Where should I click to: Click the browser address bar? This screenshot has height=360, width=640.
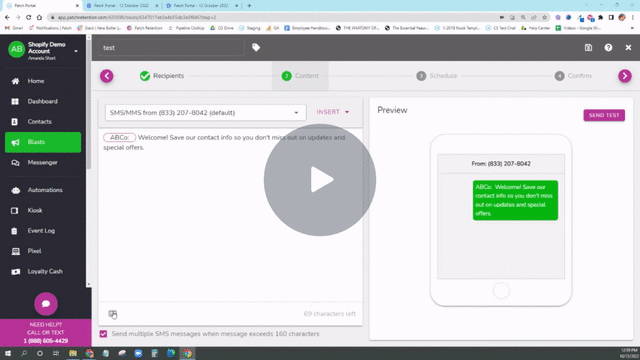point(269,18)
